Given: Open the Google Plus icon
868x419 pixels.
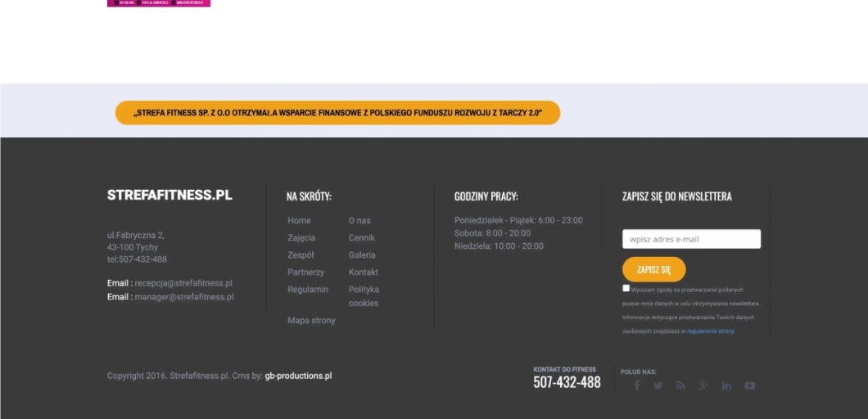Looking at the screenshot, I should pos(703,385).
